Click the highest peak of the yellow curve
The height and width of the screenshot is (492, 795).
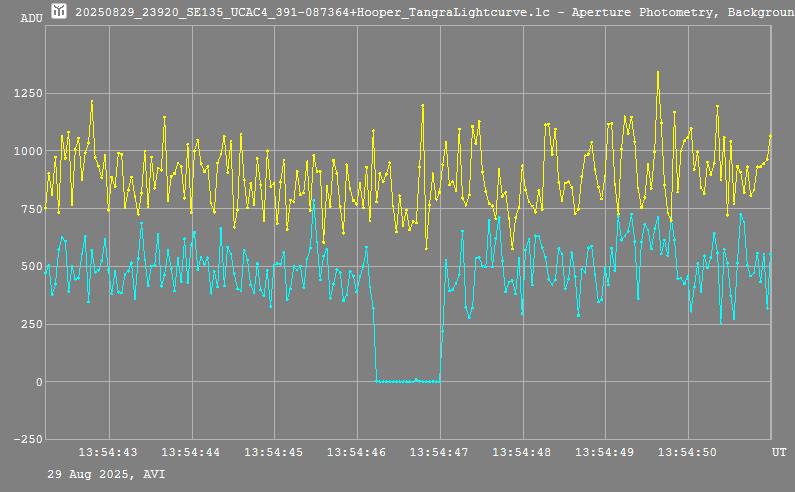click(x=658, y=72)
